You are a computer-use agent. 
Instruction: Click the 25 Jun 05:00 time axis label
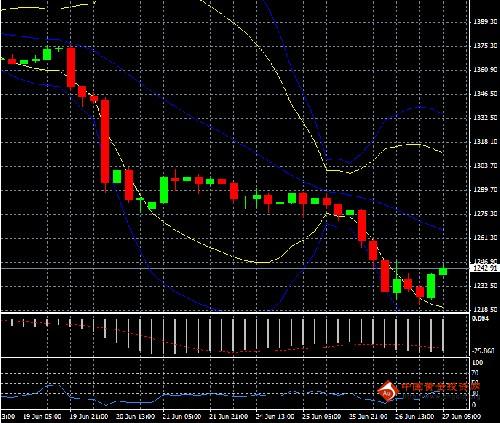(x=322, y=417)
